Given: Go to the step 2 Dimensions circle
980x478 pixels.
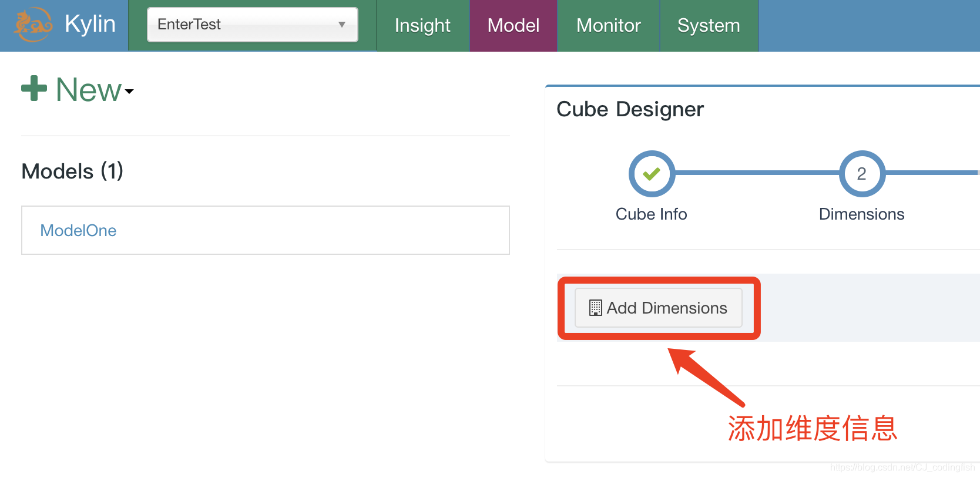Looking at the screenshot, I should pos(862,174).
